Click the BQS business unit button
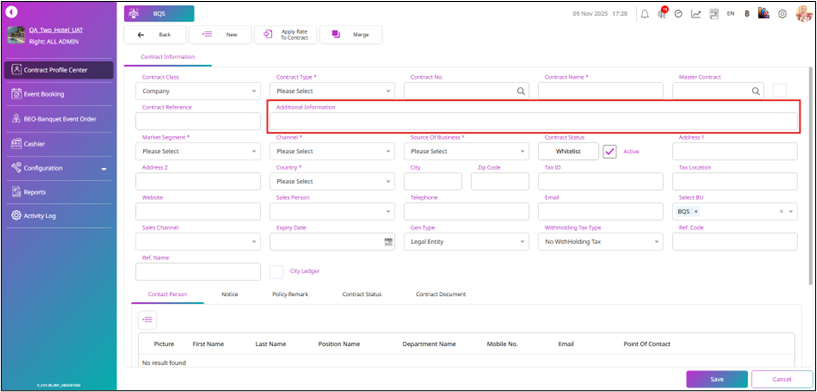817x392 pixels. coord(159,14)
